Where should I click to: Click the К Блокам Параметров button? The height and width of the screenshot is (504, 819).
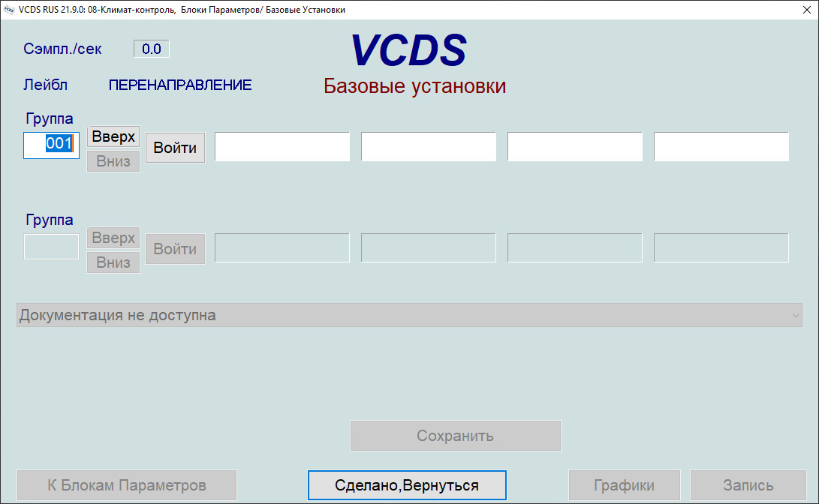pos(126,485)
